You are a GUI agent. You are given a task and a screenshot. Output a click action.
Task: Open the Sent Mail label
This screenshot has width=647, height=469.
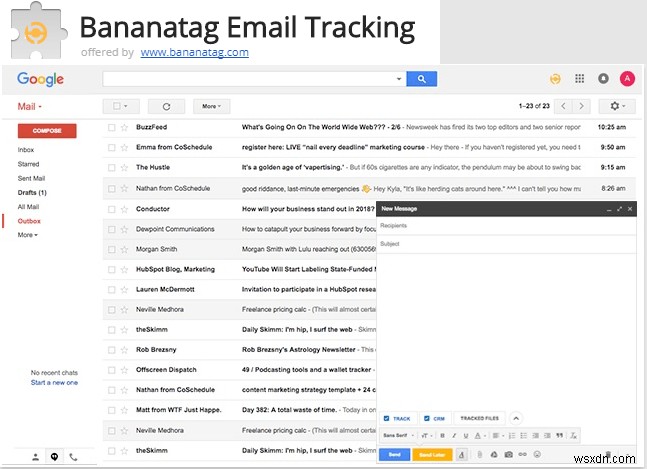pyautogui.click(x=31, y=179)
